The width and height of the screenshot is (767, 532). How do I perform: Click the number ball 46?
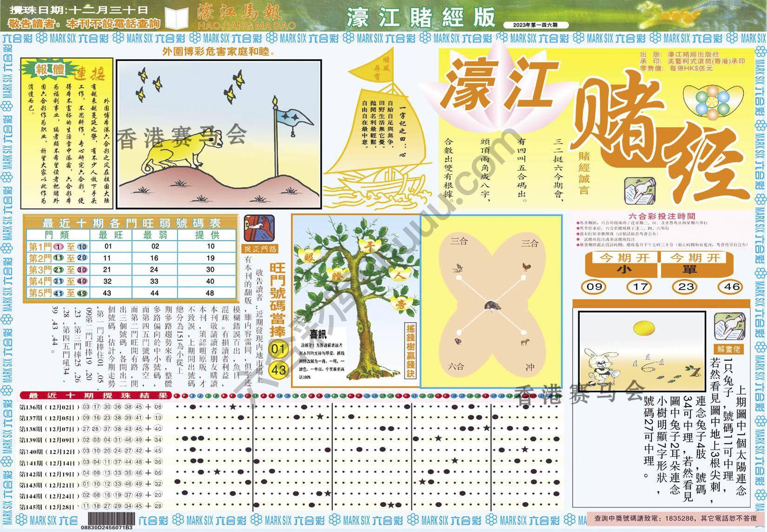pyautogui.click(x=731, y=287)
